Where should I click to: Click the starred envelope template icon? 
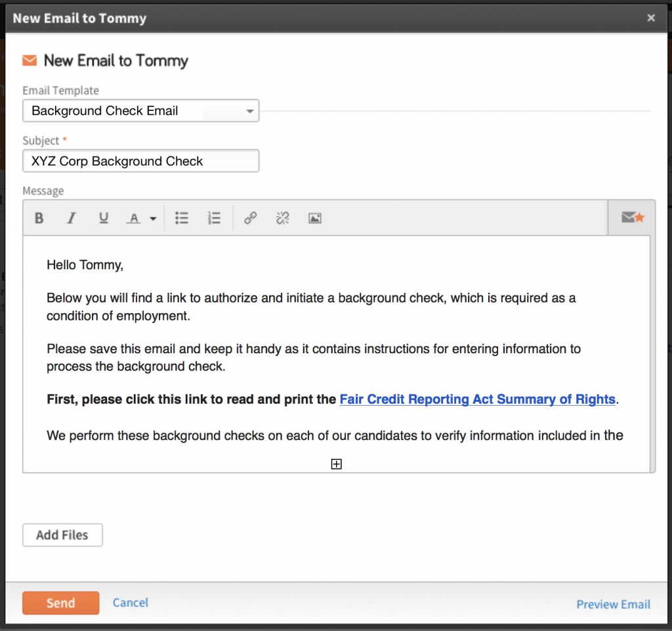631,217
